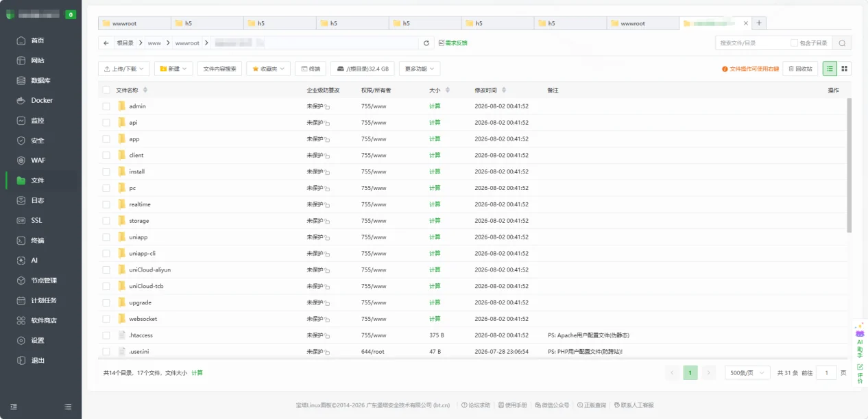Enable the 包含子目录 include subdirectories checkbox
This screenshot has height=419, width=868.
tap(794, 43)
